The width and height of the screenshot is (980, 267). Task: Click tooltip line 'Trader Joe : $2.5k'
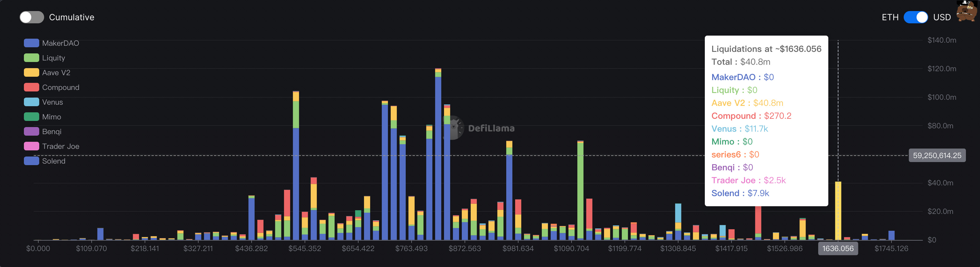[x=748, y=180]
